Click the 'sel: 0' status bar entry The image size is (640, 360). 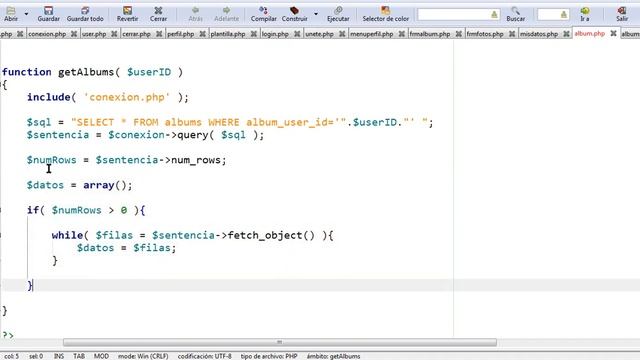point(36,356)
